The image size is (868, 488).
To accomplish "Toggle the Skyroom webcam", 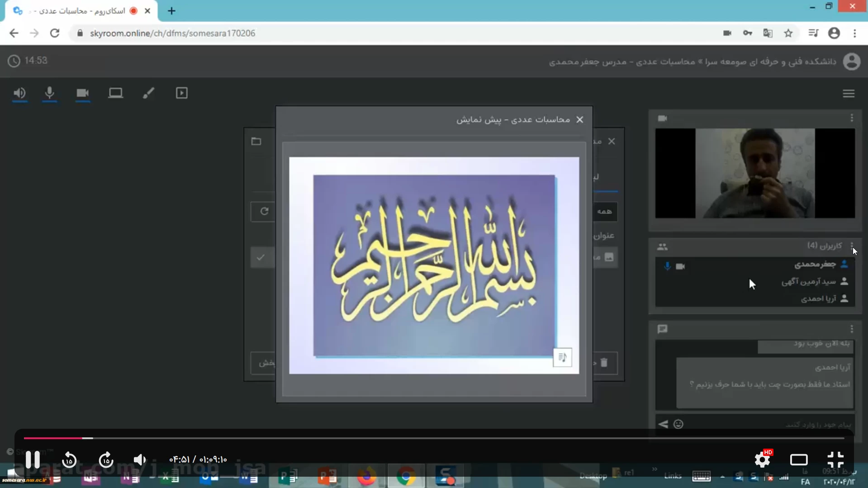I will click(x=82, y=93).
